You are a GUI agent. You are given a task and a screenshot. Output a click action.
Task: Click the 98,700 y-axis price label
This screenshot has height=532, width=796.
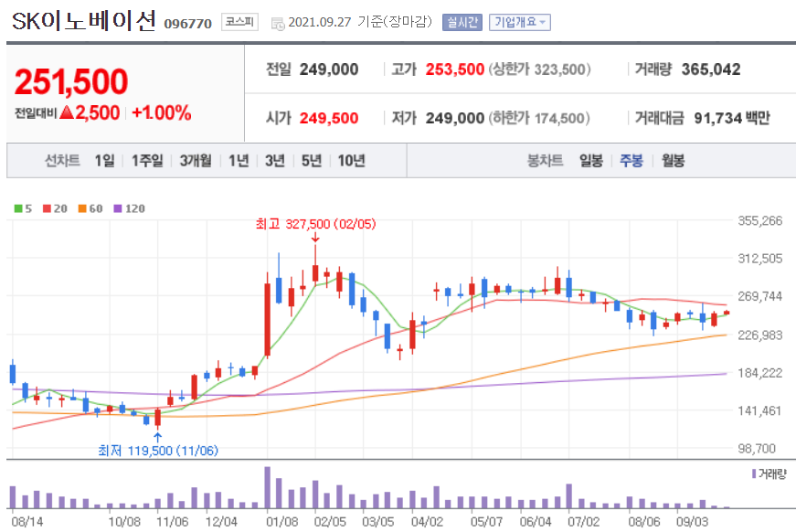coord(757,449)
